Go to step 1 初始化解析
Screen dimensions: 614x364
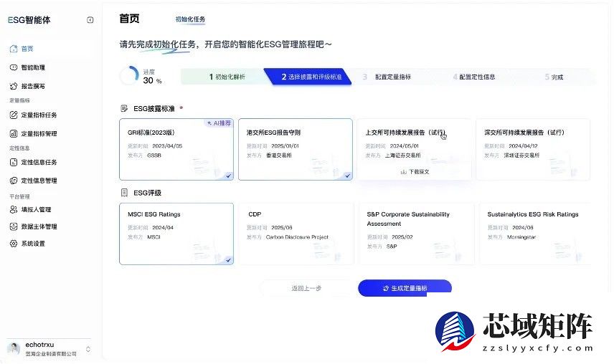click(x=227, y=77)
